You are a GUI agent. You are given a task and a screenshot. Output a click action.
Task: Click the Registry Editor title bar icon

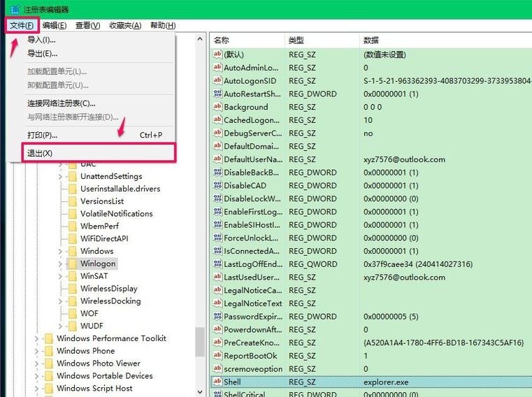pyautogui.click(x=15, y=9)
